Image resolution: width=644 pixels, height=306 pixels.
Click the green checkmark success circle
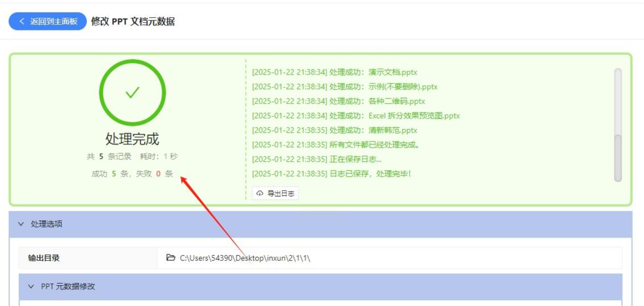click(133, 93)
